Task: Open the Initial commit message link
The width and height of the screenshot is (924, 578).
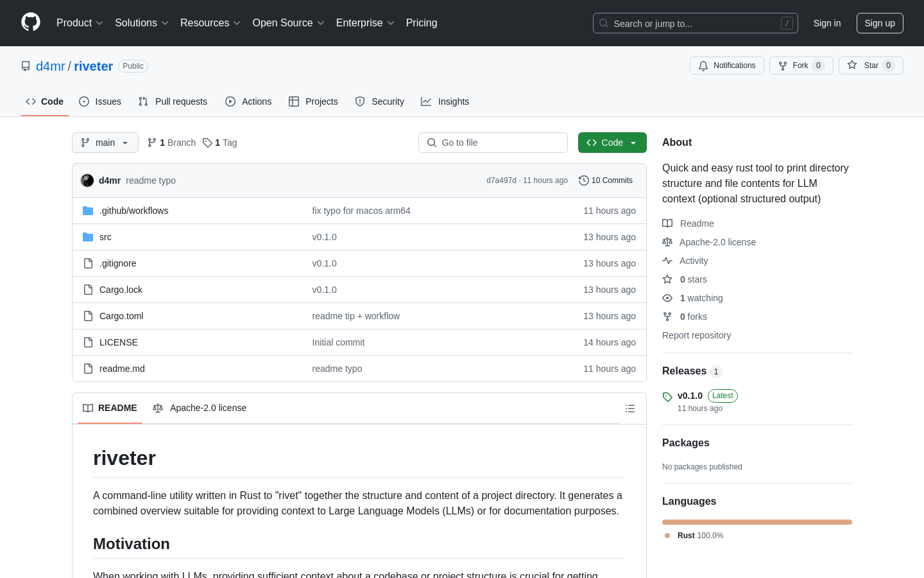Action: click(x=338, y=342)
